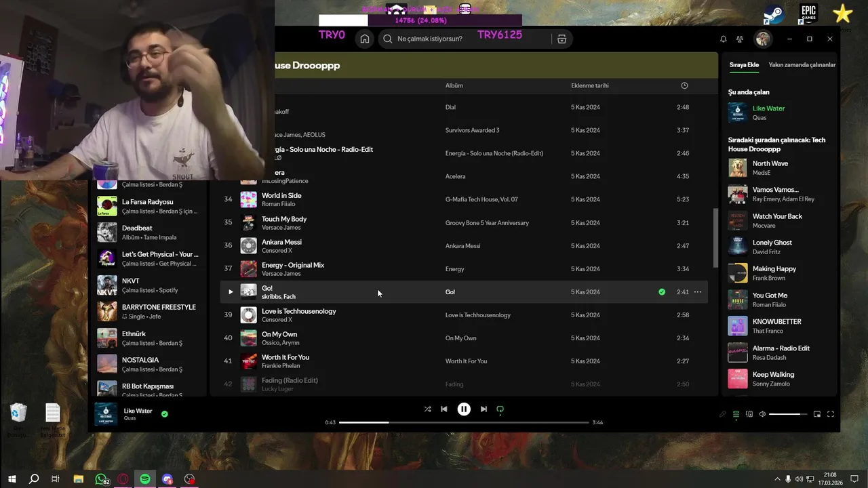Screen dimensions: 868x488
Task: Click the song progress bar
Action: [x=464, y=422]
